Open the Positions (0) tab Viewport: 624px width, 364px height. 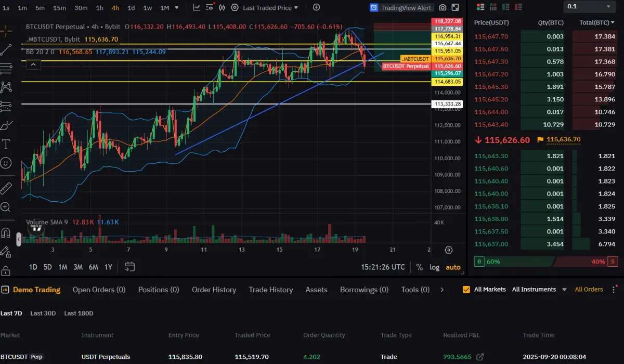click(159, 290)
